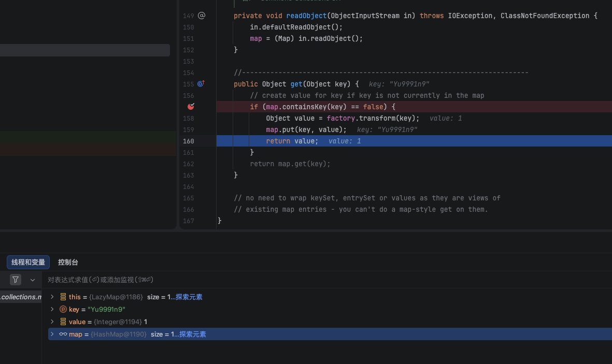Expand the 'key' variable node
Screen dimensions: 612x364
[x=52, y=310]
